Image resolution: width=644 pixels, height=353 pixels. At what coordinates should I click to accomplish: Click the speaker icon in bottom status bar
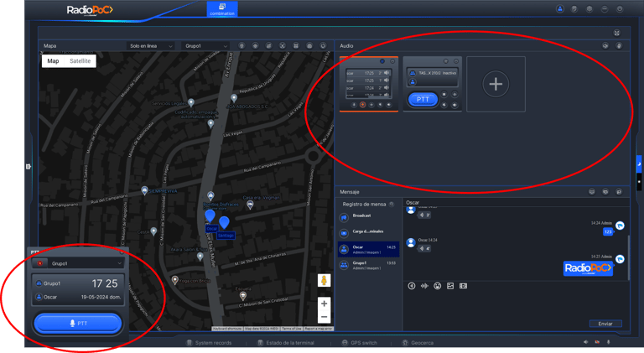point(585,342)
